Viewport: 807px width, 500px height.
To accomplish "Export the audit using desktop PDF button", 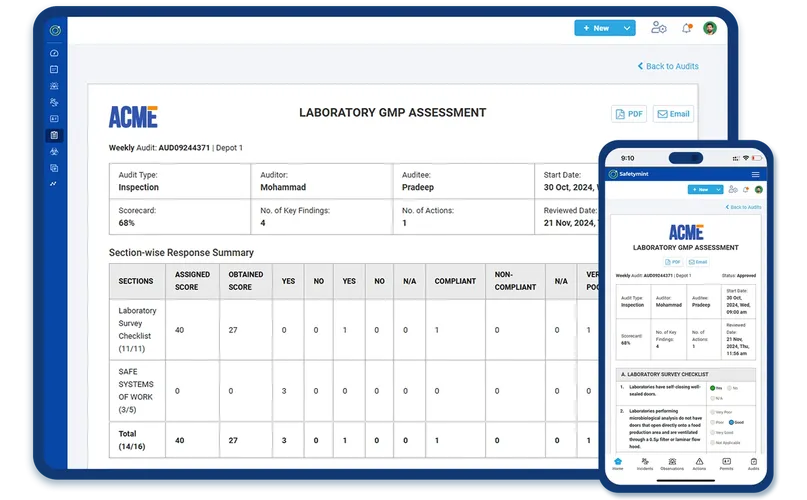I will point(629,114).
